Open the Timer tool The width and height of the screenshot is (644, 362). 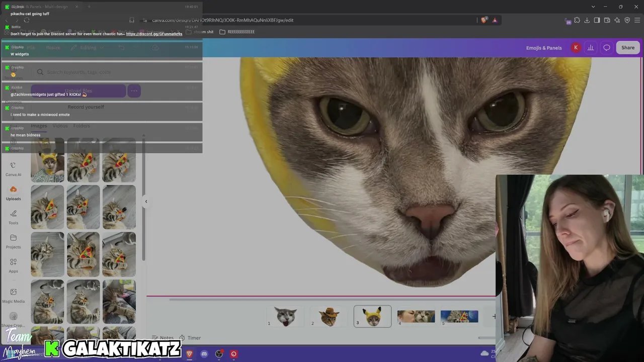tap(190, 338)
